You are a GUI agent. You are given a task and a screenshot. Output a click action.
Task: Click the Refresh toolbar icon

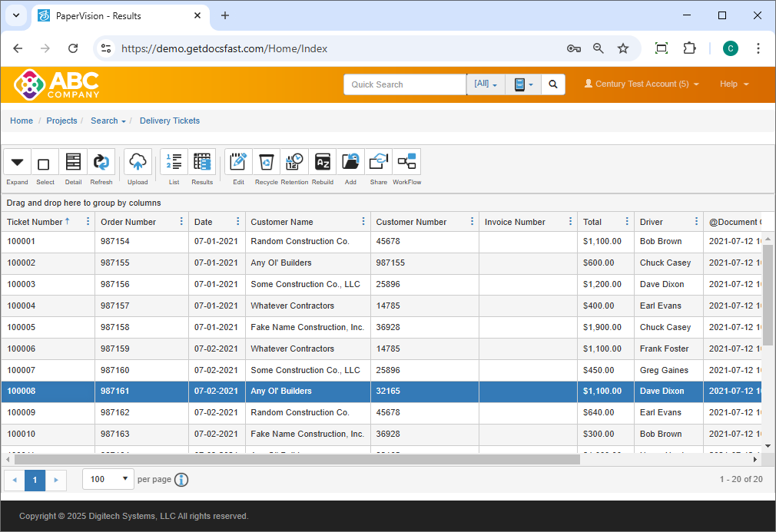coord(101,163)
